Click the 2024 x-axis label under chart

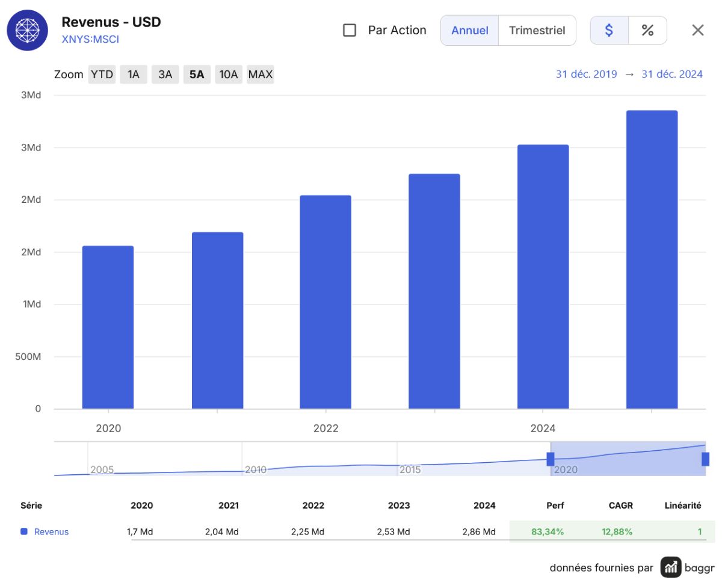pos(543,429)
